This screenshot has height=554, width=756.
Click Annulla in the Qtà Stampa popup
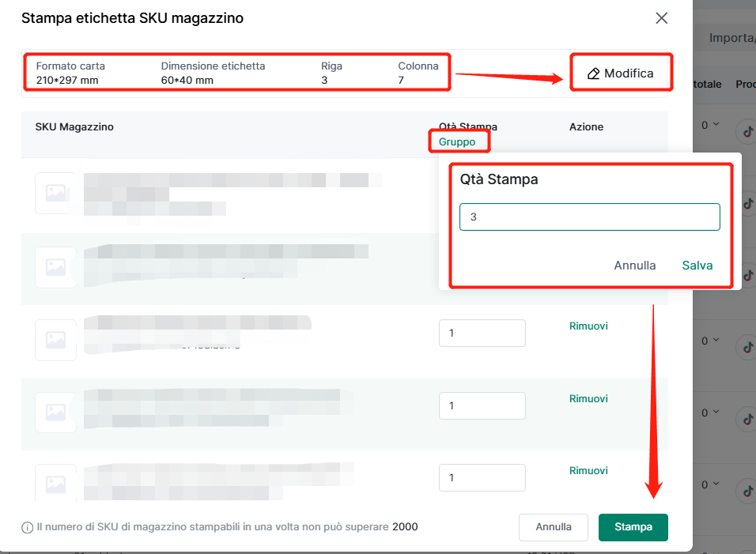point(634,266)
